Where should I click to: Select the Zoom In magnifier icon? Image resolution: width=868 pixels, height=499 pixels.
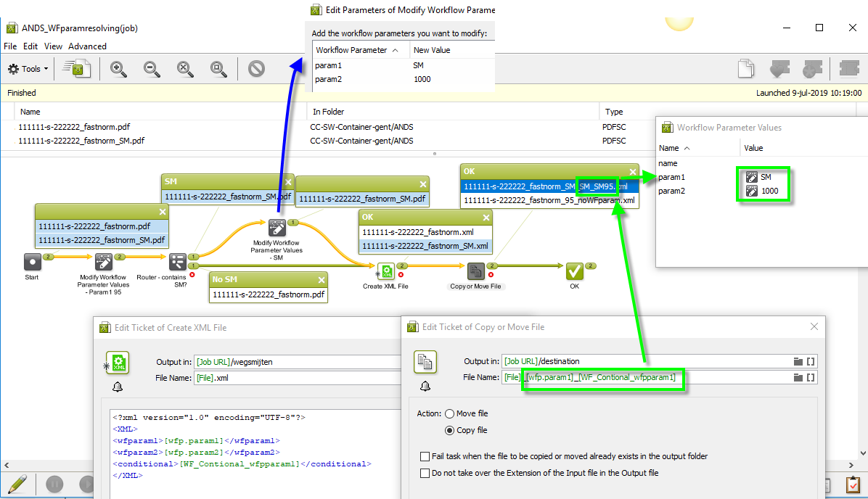tap(118, 69)
